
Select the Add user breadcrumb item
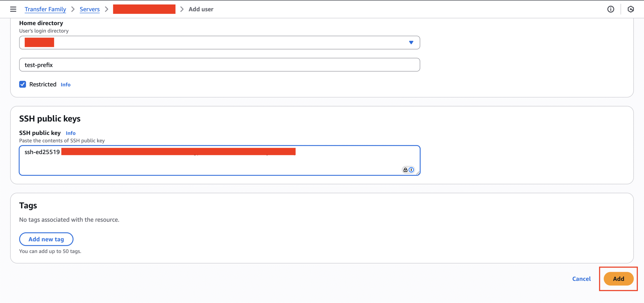click(201, 9)
